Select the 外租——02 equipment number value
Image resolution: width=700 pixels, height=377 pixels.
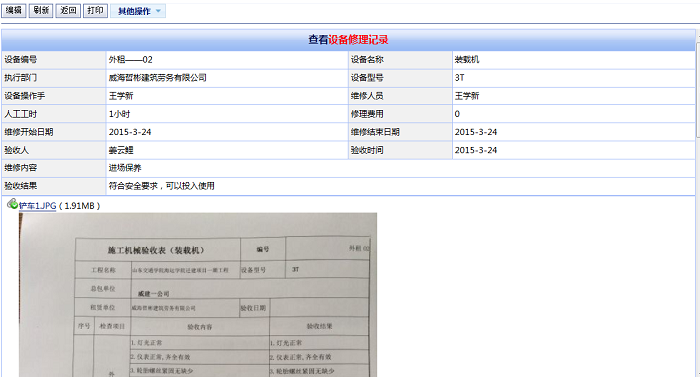click(x=131, y=60)
